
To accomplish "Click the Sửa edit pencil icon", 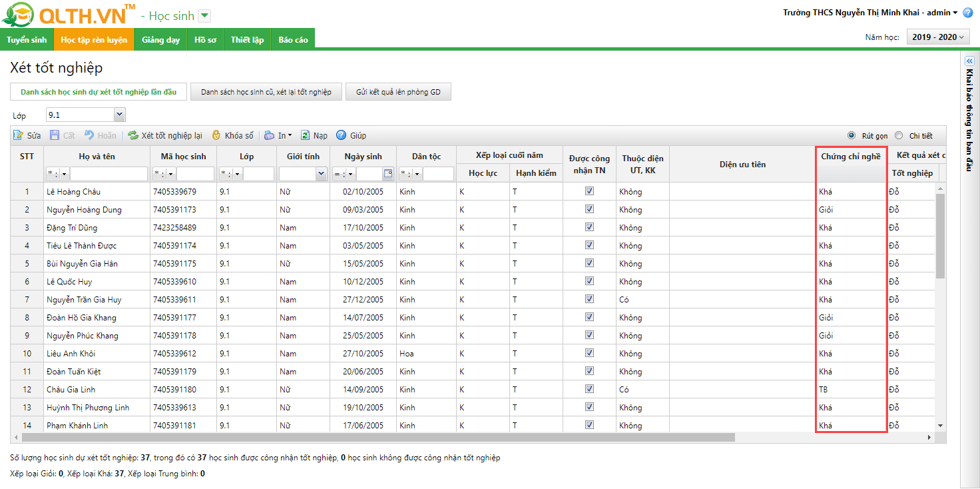I will coord(19,135).
